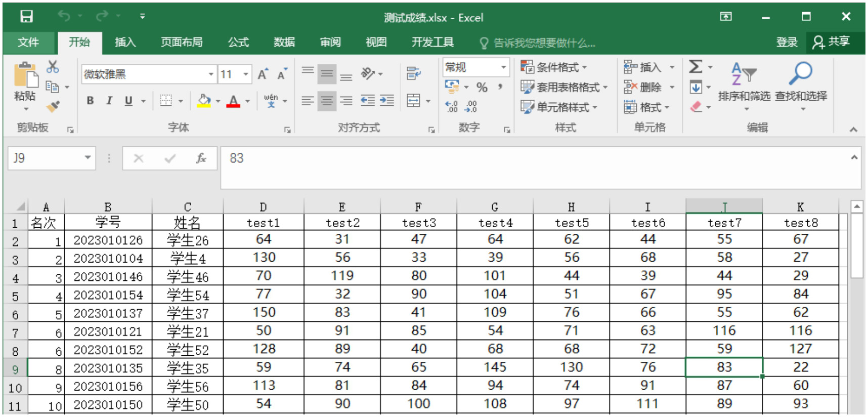Click the Format Painter brush icon
868x417 pixels.
[53, 106]
